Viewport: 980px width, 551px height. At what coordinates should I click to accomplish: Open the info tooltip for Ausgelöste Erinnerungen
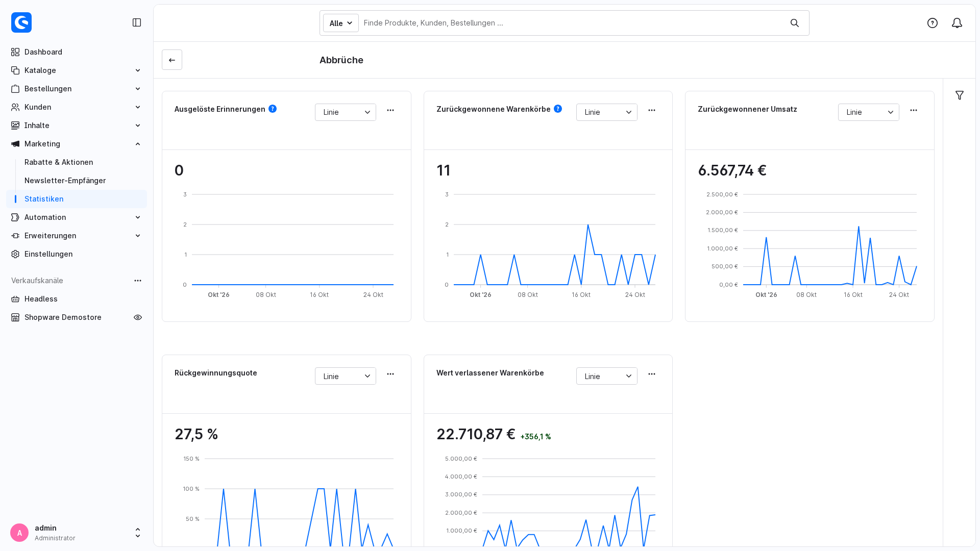coord(273,109)
